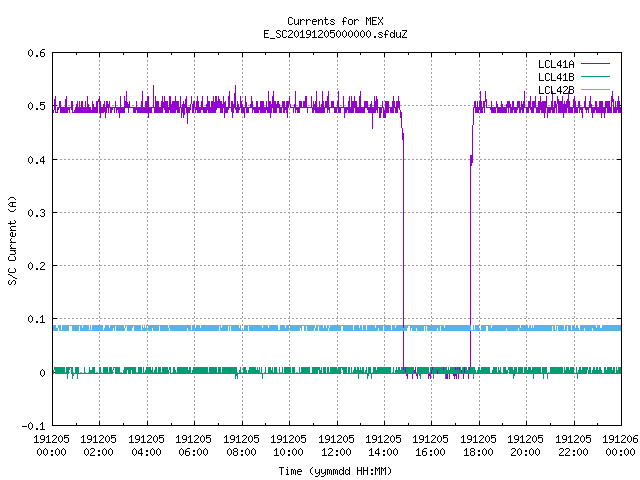Click the LCL41A legend label
The height and width of the screenshot is (480, 640).
coord(556,64)
